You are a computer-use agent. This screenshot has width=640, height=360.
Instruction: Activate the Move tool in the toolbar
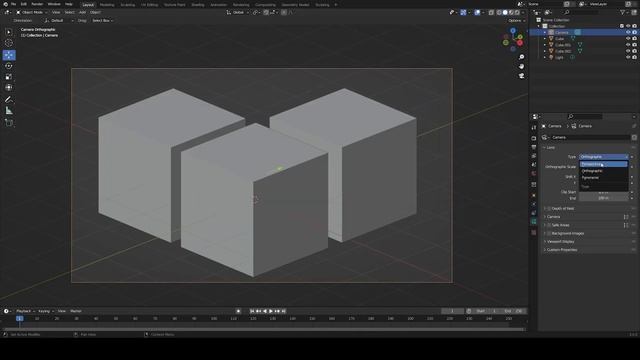9,55
